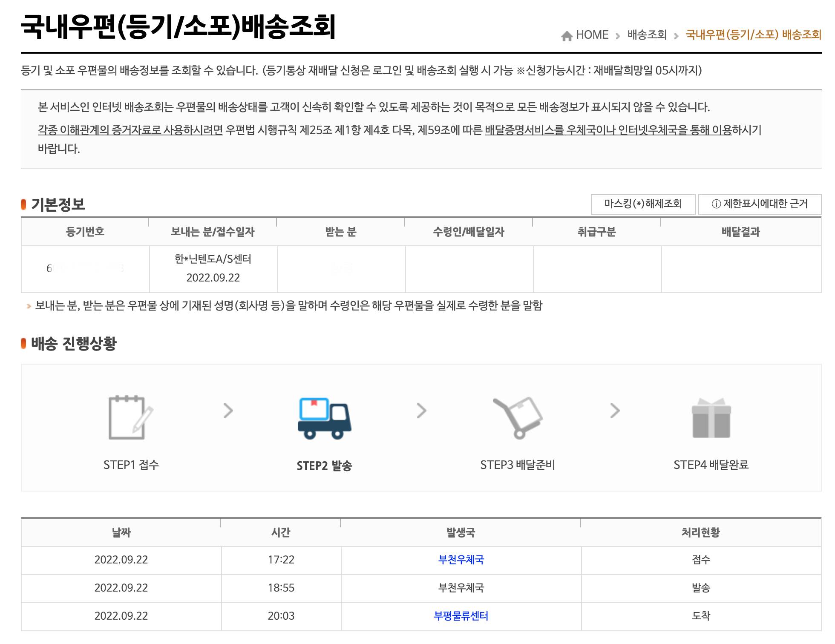This screenshot has width=835, height=644.
Task: Go to HOME breadcrumb link
Action: [592, 35]
